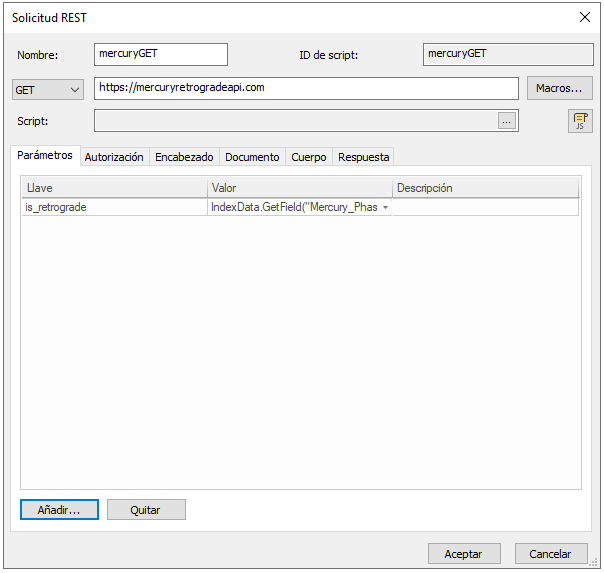The image size is (604, 573).
Task: Grab the dialog resize grip corner
Action: coord(595,563)
